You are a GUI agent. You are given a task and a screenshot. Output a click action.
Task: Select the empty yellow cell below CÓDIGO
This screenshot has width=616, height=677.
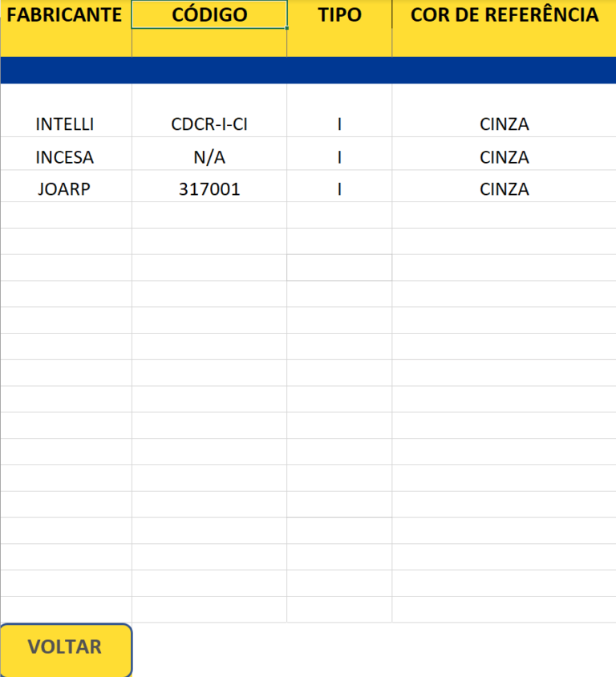tap(209, 43)
